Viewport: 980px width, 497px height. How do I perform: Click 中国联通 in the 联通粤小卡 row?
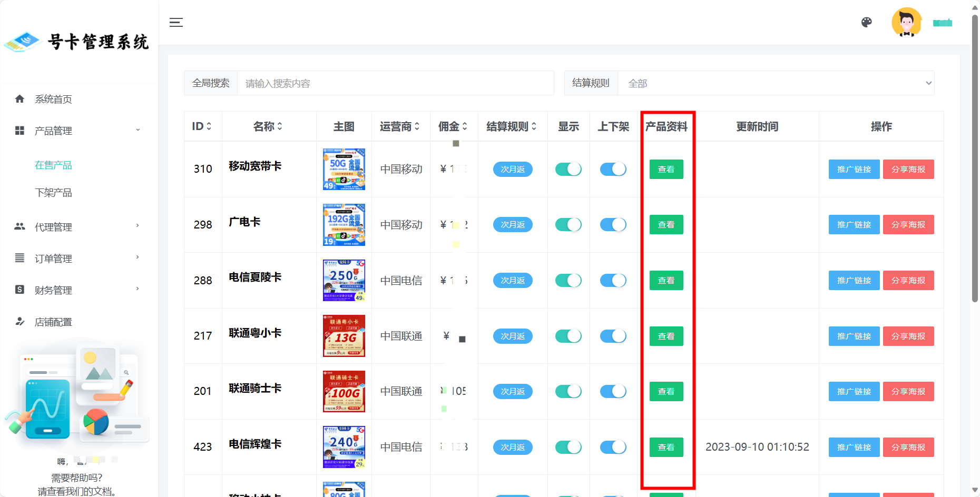(x=401, y=336)
